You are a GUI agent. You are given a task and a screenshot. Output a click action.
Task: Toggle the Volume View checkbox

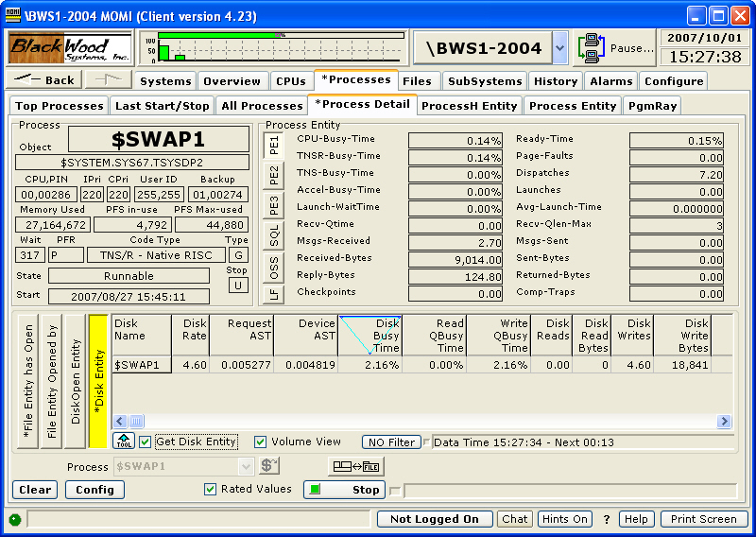tap(261, 442)
